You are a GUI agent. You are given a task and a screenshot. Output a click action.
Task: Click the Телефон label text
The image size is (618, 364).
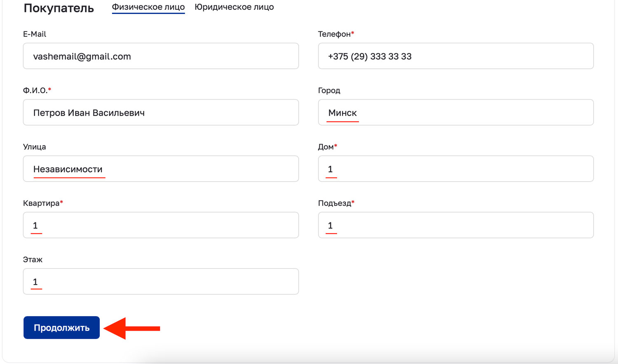(x=334, y=34)
